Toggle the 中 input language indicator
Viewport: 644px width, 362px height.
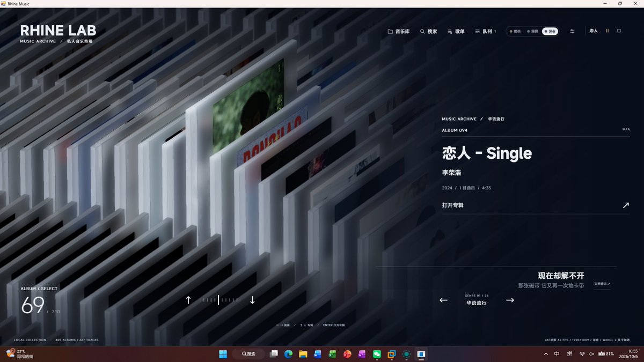[x=557, y=354]
